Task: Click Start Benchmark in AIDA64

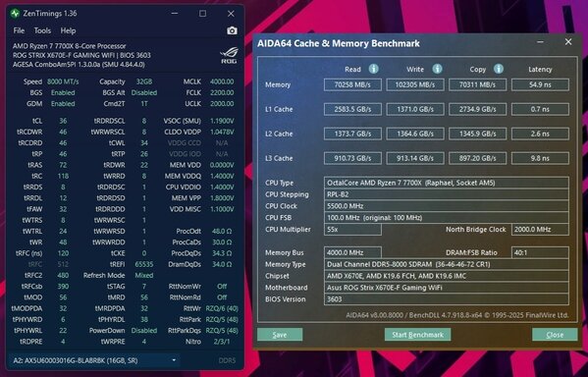Action: tap(418, 335)
